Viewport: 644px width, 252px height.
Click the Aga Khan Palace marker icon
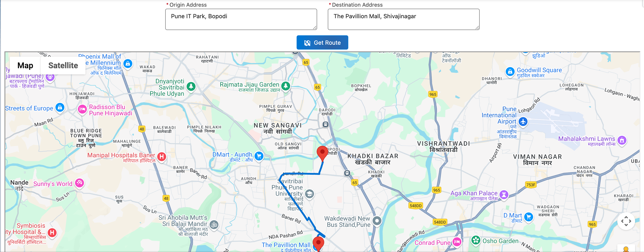pos(504,194)
